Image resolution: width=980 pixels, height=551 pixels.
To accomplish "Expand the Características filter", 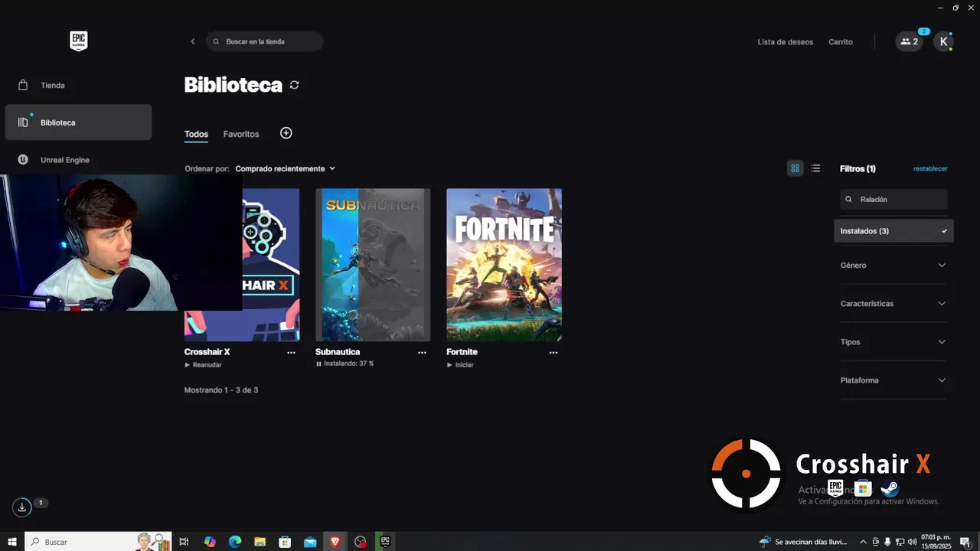I will 893,304.
